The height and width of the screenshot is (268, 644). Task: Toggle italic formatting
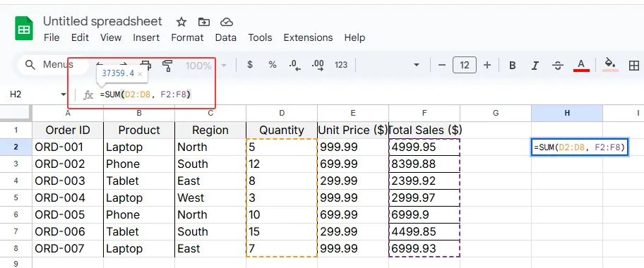tap(535, 66)
